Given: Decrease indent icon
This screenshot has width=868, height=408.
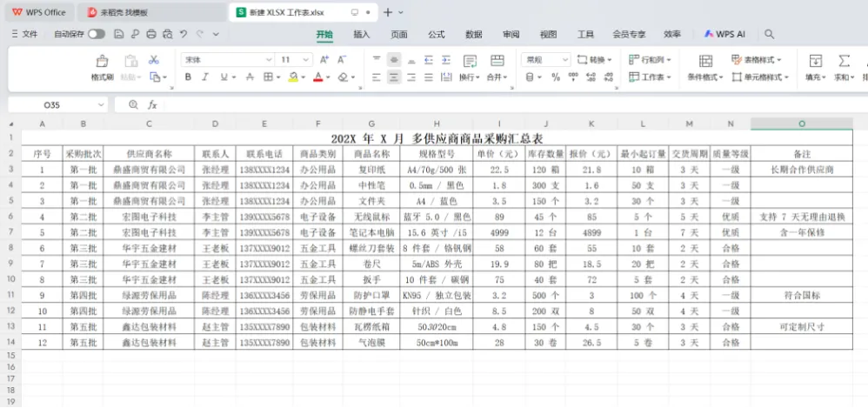Looking at the screenshot, I should [x=429, y=60].
